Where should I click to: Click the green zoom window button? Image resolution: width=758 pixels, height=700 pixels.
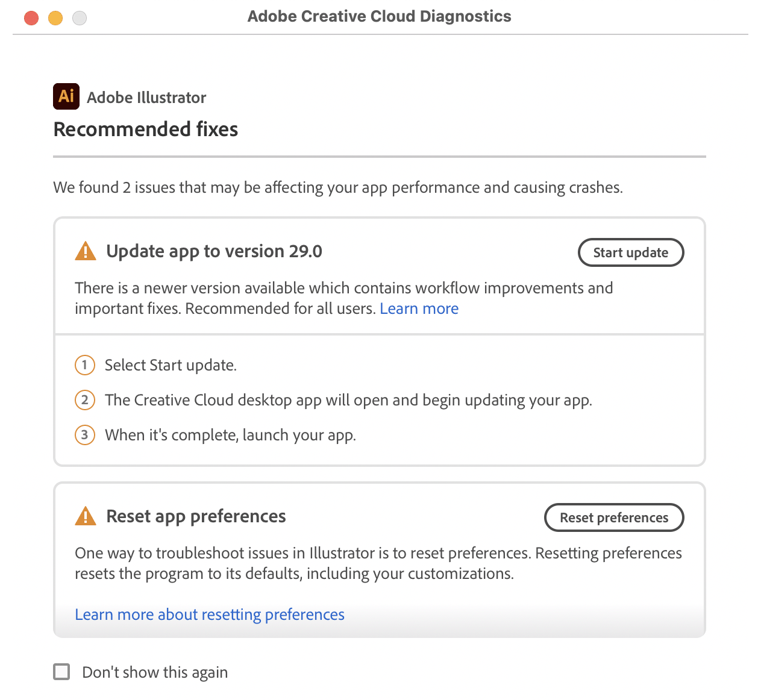(x=79, y=18)
